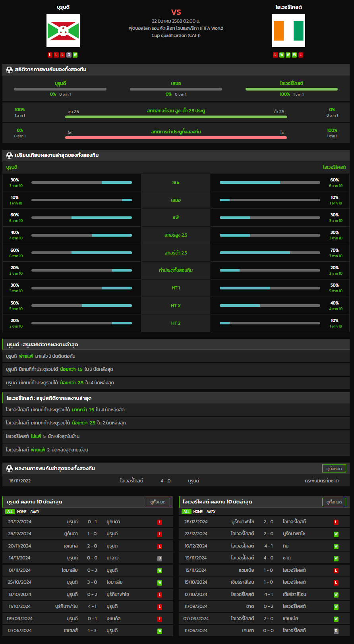Click the grey D badge in Burundi's form row
Image resolution: width=354 pixels, height=644 pixels.
(x=69, y=55)
